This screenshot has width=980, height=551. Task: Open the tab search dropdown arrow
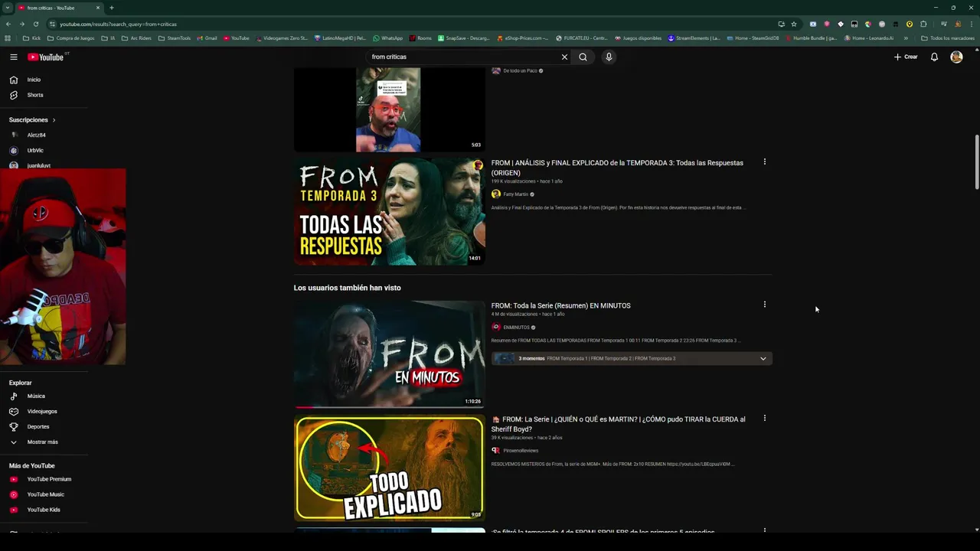click(x=8, y=8)
